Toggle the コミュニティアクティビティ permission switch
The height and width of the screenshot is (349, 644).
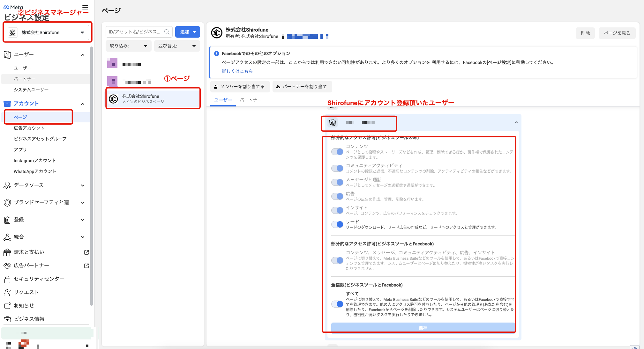(337, 168)
